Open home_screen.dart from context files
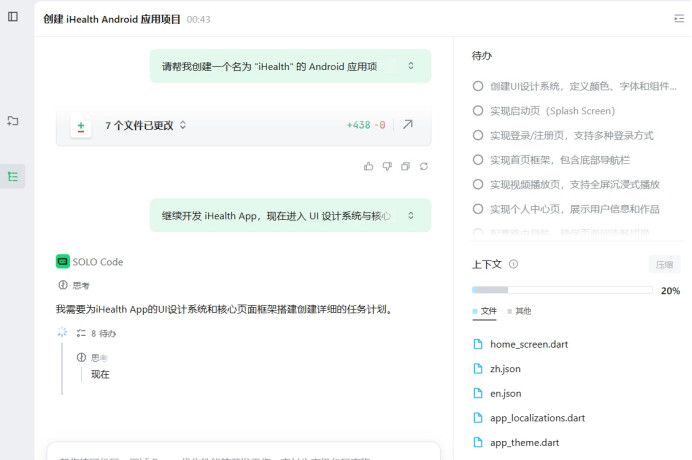 [x=529, y=344]
